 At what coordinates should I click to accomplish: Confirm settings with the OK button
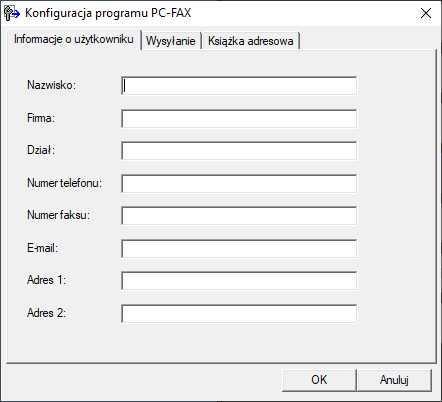[x=319, y=380]
